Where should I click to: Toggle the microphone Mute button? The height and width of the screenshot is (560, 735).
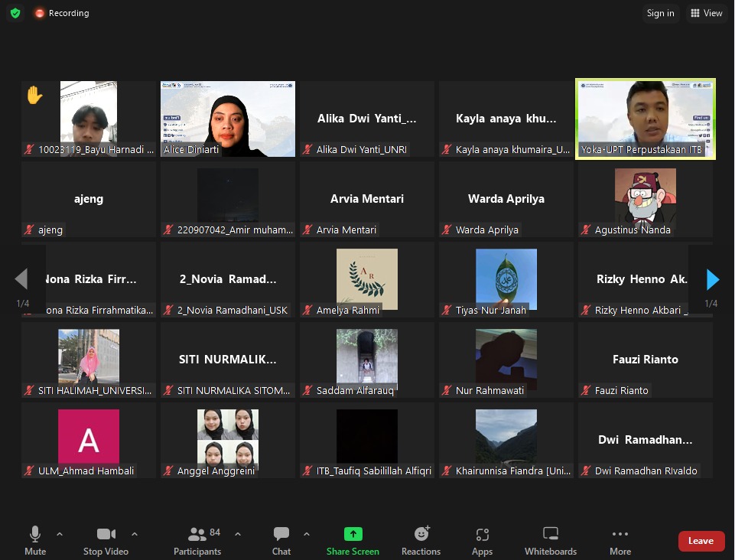(35, 540)
